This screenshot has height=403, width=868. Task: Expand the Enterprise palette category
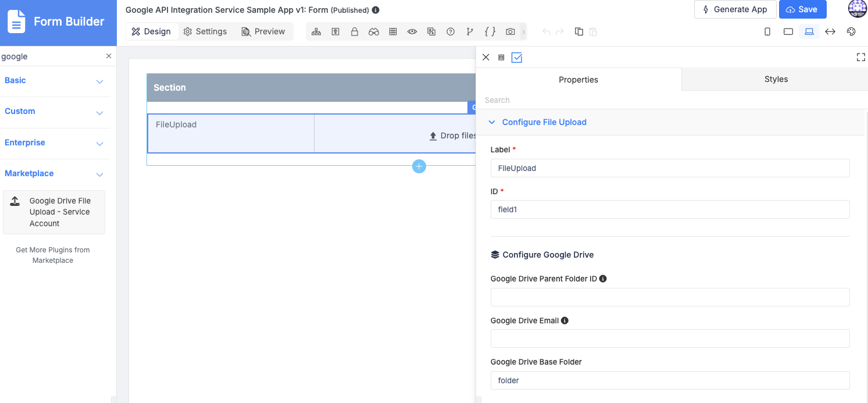[55, 143]
